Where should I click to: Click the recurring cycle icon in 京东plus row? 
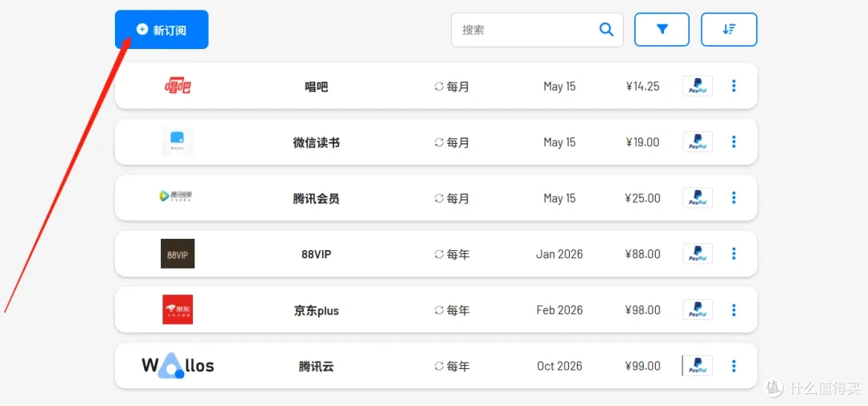point(439,310)
